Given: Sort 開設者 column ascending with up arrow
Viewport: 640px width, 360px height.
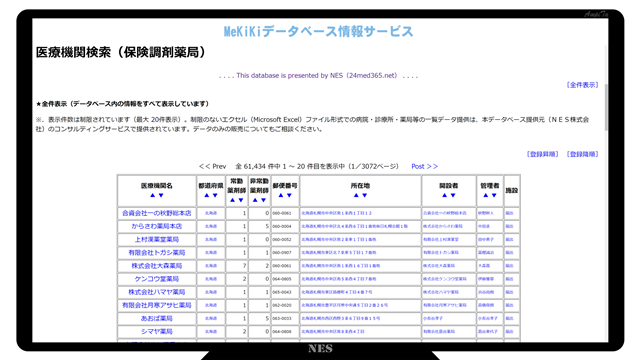Looking at the screenshot, I should pos(444,196).
